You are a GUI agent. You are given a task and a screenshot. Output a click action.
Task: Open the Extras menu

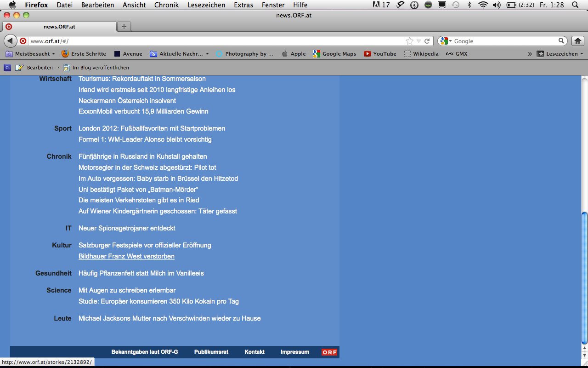243,5
